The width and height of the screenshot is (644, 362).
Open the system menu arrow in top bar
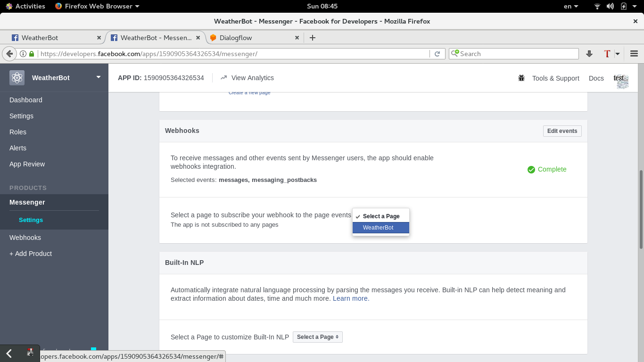(x=635, y=6)
